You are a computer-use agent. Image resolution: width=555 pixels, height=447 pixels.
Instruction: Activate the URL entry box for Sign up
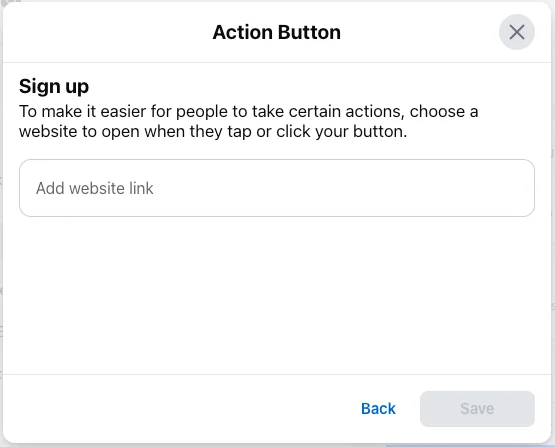(x=277, y=188)
